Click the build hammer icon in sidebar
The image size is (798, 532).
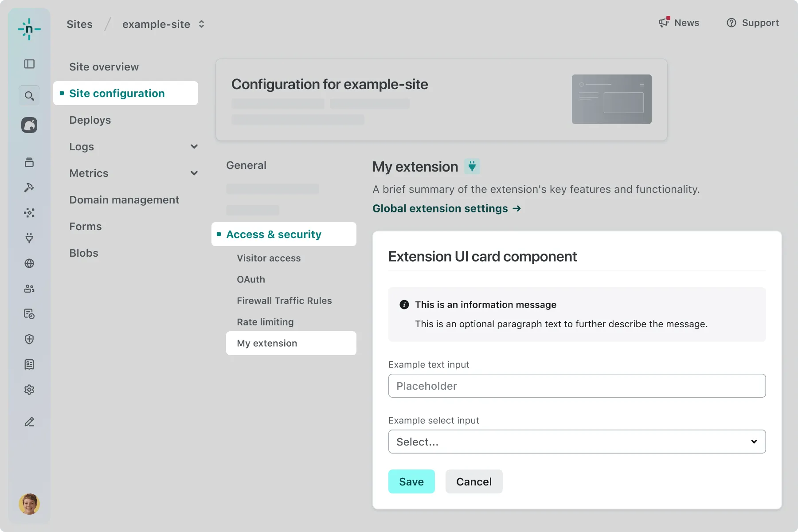pyautogui.click(x=29, y=188)
